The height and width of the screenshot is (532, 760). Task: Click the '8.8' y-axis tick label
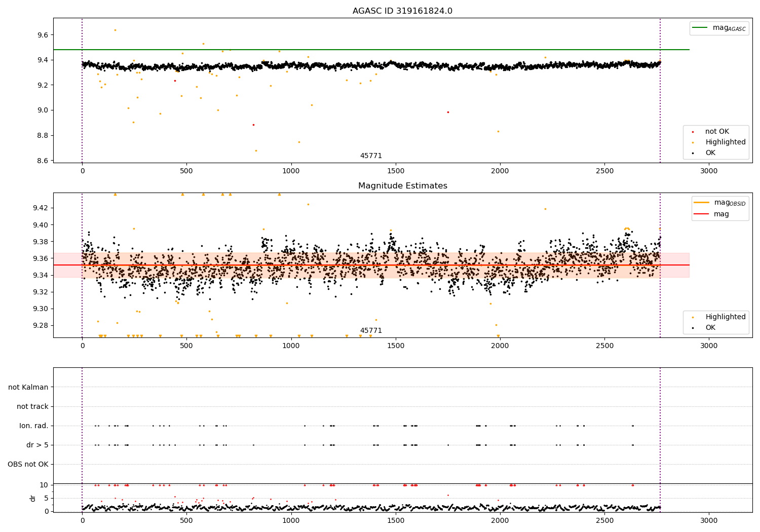(x=43, y=136)
